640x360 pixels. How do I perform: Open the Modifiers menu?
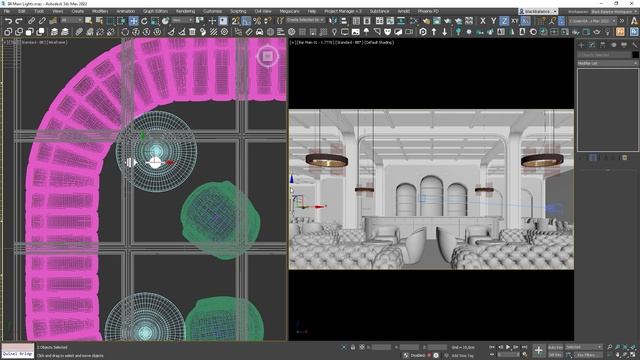(x=100, y=11)
